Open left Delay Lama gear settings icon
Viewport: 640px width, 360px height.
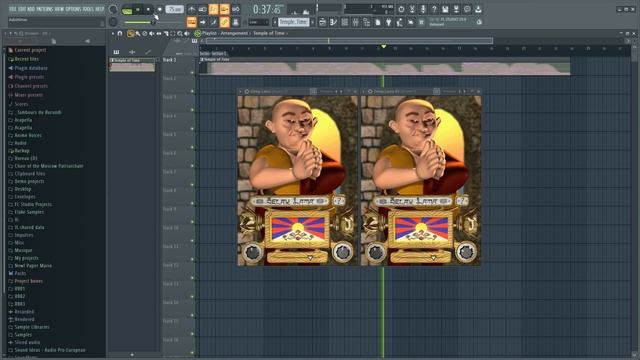click(247, 92)
